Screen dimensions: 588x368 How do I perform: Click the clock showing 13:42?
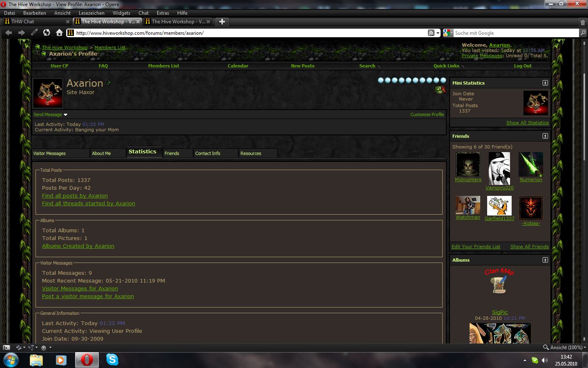point(566,357)
